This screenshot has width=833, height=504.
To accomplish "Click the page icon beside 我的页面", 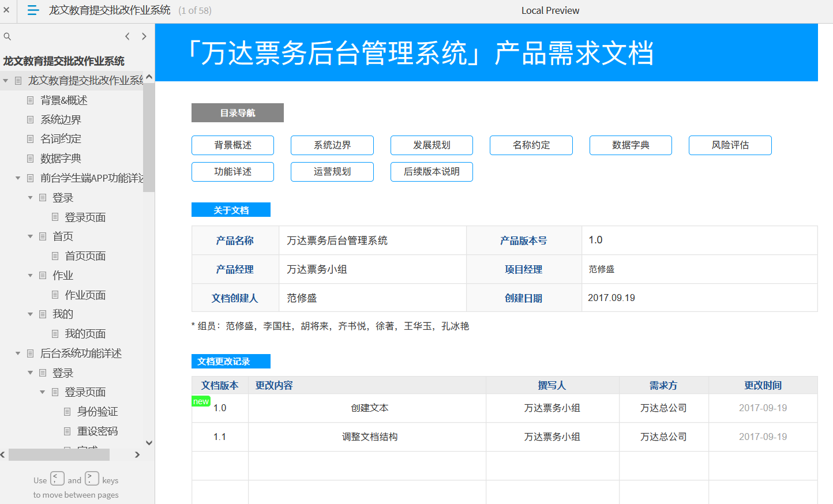I will [55, 334].
